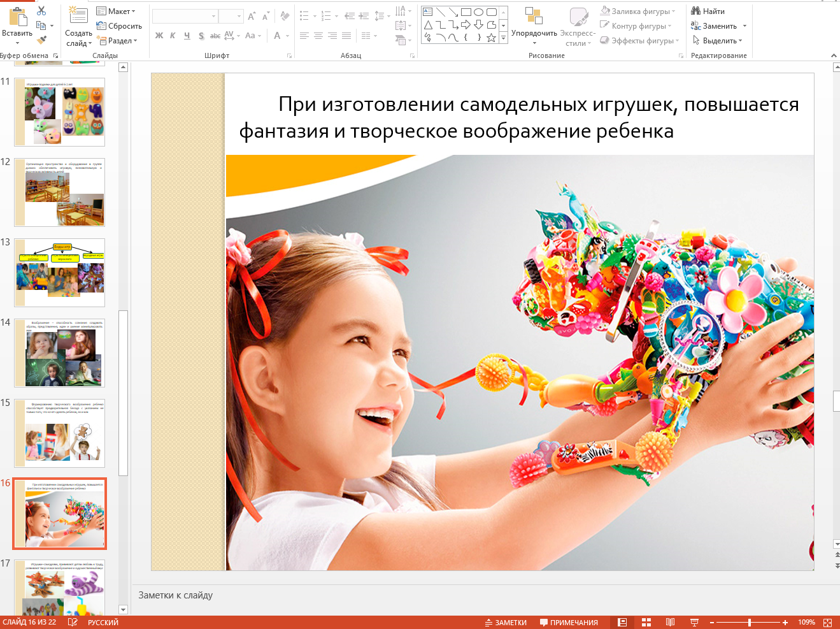The image size is (840, 629).
Task: Open the Шрифт font dialog launcher
Action: [x=290, y=56]
